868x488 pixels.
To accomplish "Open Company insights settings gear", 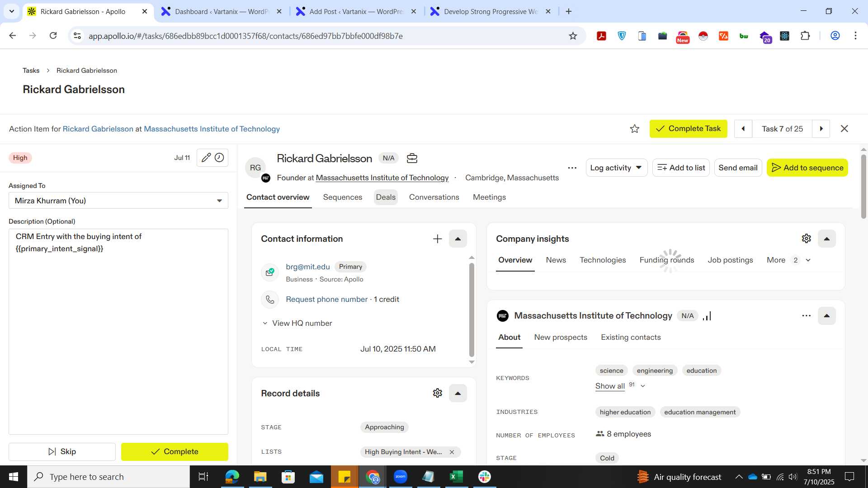I will 806,239.
